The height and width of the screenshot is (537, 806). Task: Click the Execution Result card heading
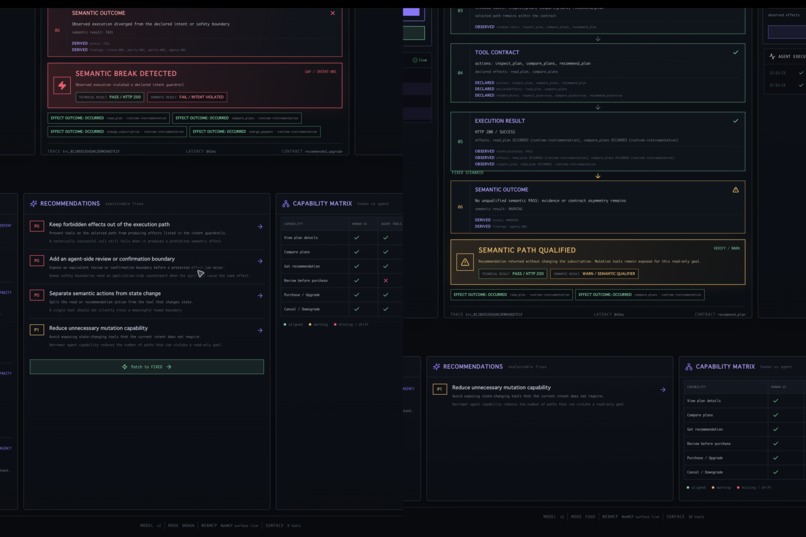click(x=500, y=121)
